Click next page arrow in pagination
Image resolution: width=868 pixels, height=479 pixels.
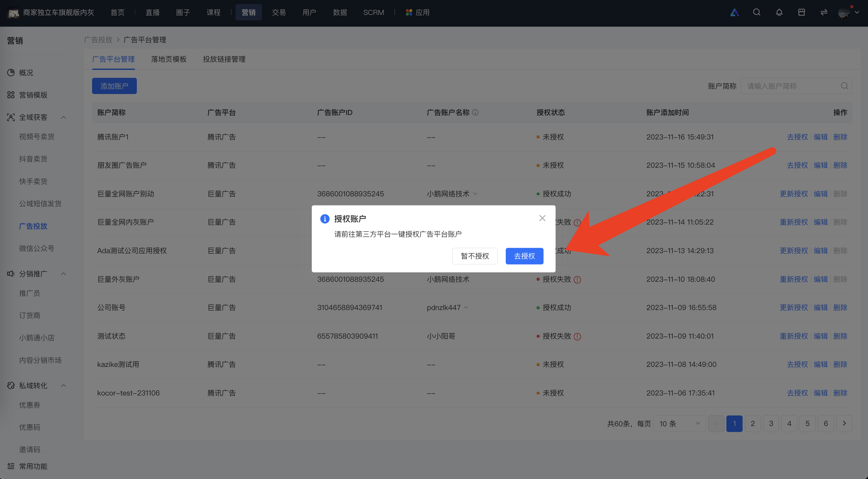844,423
